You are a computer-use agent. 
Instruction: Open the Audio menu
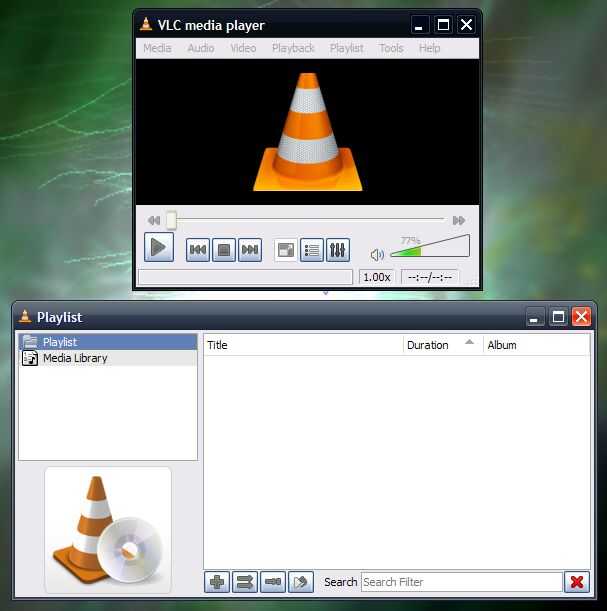coord(201,48)
